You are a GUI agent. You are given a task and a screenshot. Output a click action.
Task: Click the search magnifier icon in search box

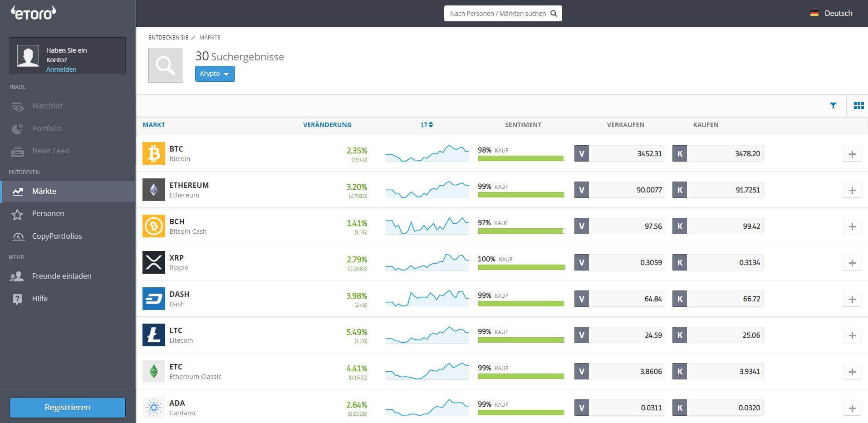click(x=554, y=14)
